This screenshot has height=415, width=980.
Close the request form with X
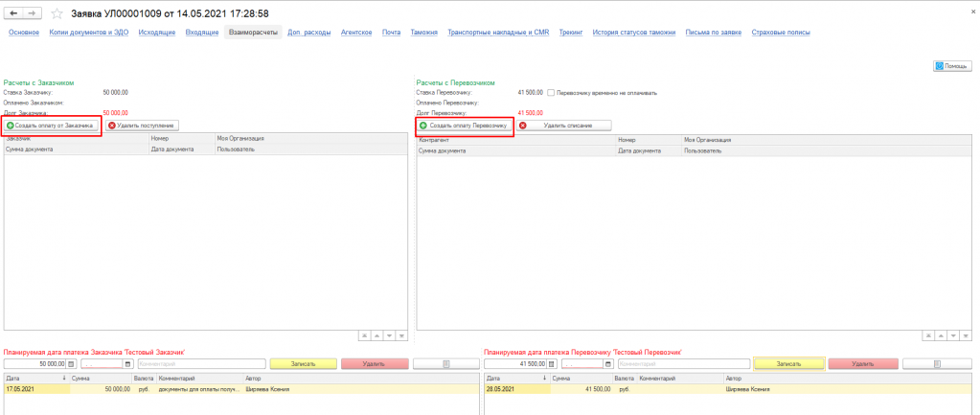[971, 12]
